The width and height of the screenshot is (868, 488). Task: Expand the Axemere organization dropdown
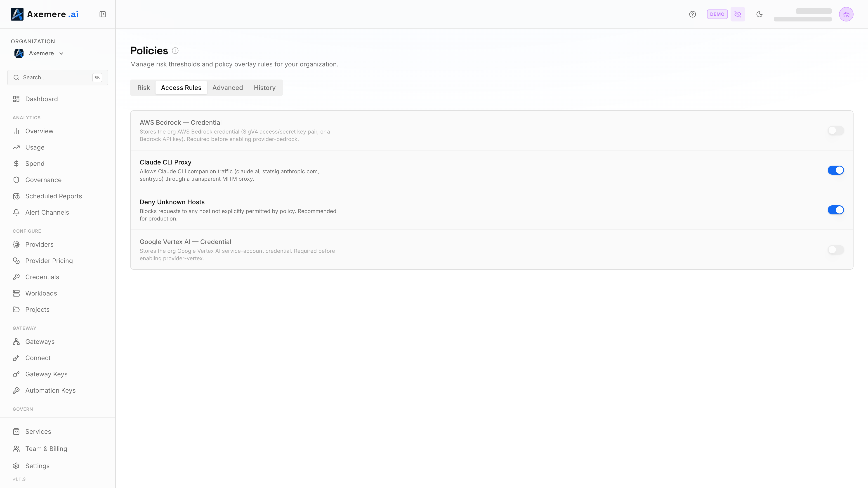coord(39,53)
